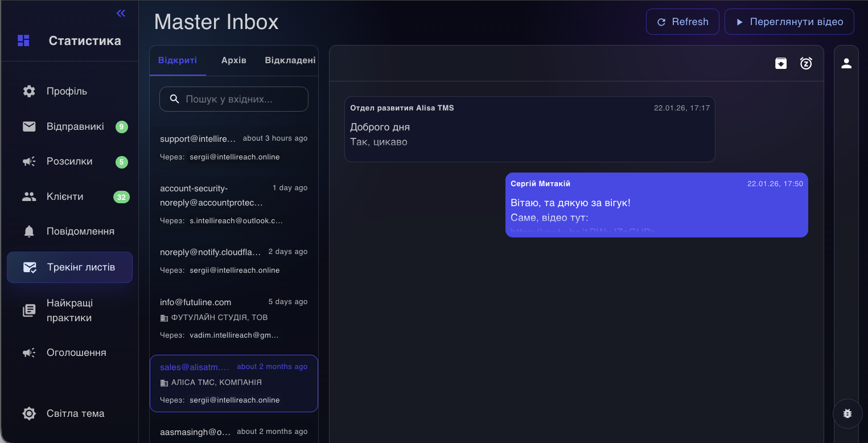Click the Відправники envelope icon
Screen dimensions: 868x443
click(29, 126)
